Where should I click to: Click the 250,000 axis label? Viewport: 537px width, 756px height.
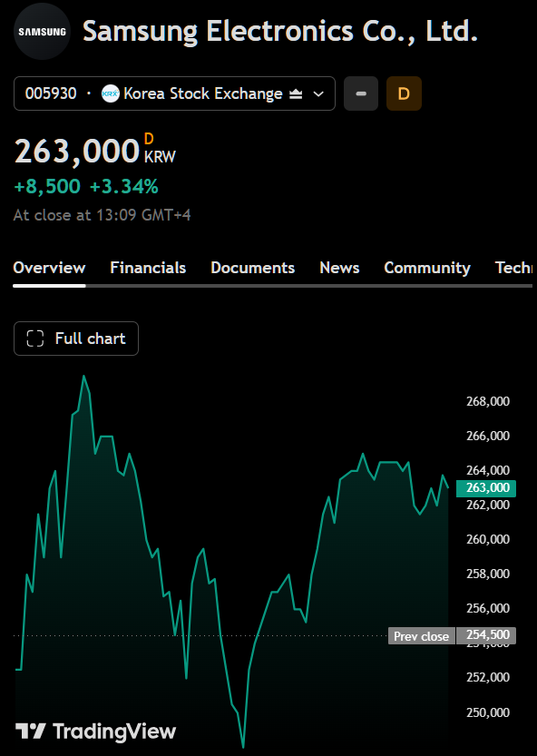[x=488, y=712]
